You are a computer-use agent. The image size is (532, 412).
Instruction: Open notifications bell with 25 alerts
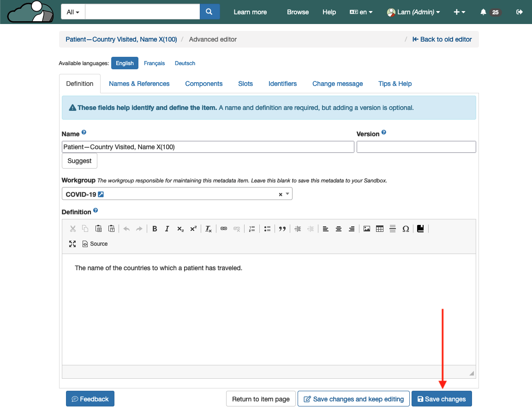[490, 12]
